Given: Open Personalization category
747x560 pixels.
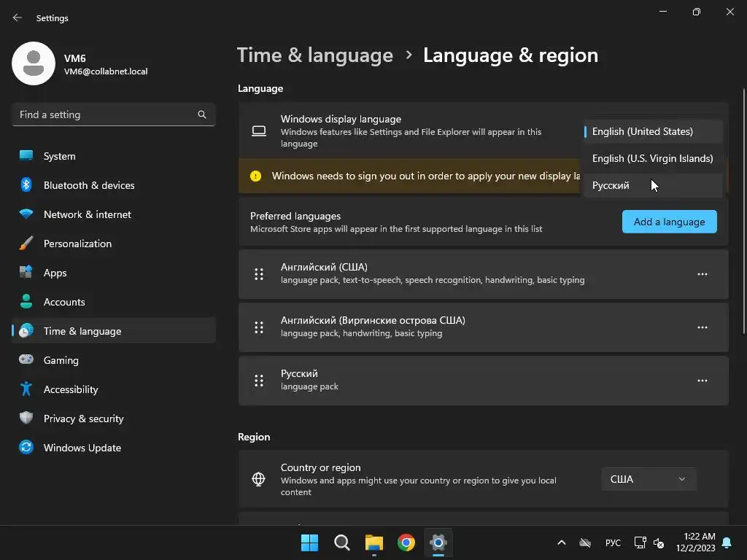Looking at the screenshot, I should (113, 244).
